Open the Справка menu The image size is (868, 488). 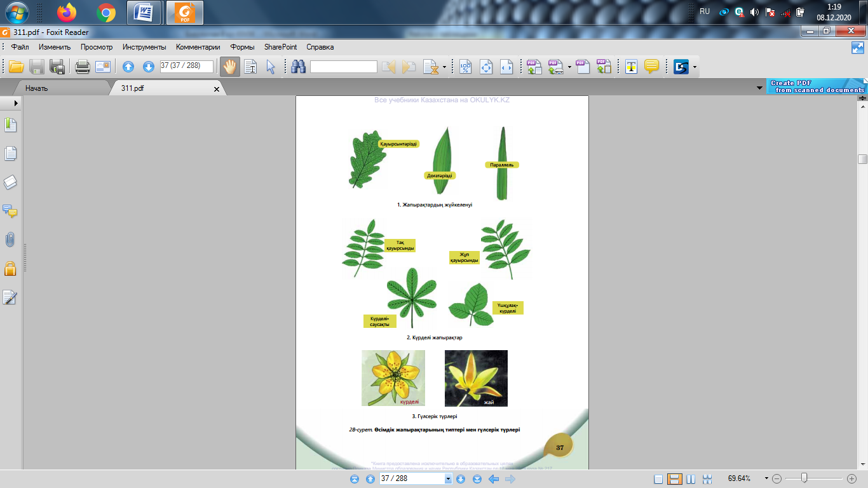tap(320, 47)
